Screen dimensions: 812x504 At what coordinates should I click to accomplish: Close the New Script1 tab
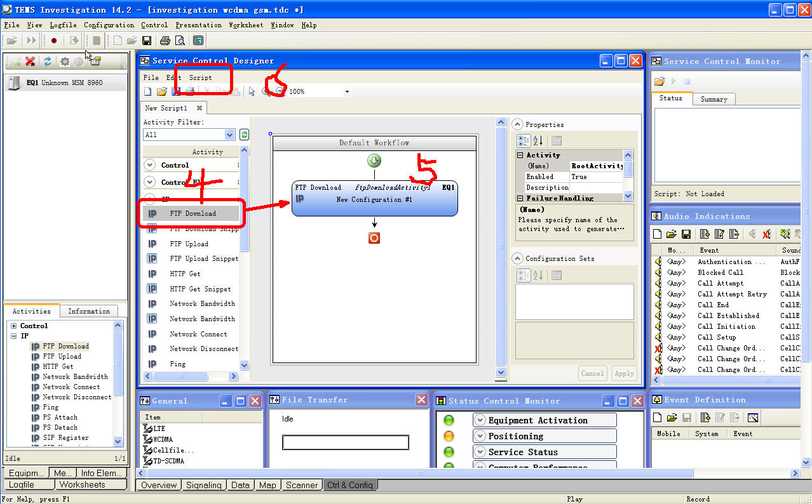click(199, 108)
